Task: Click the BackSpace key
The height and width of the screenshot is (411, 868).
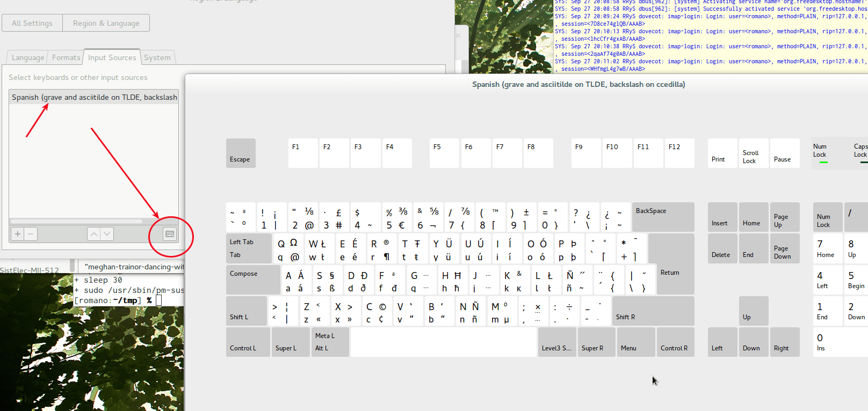Action: [663, 217]
